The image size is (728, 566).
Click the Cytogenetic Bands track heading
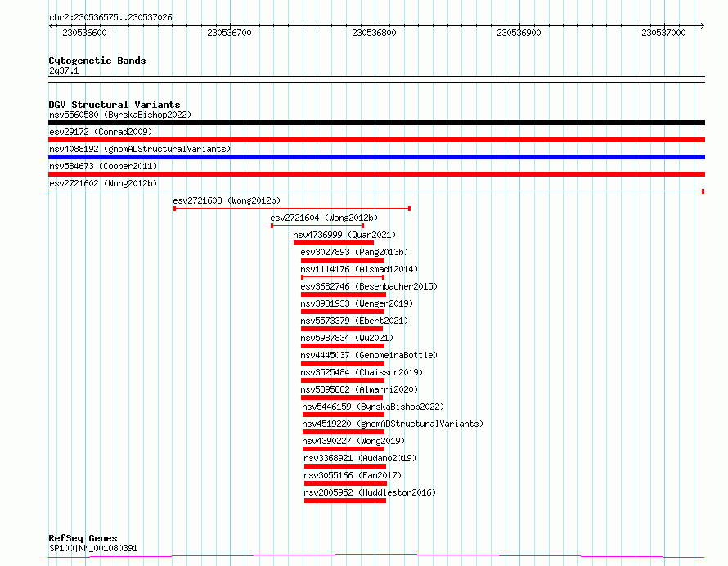coord(97,61)
